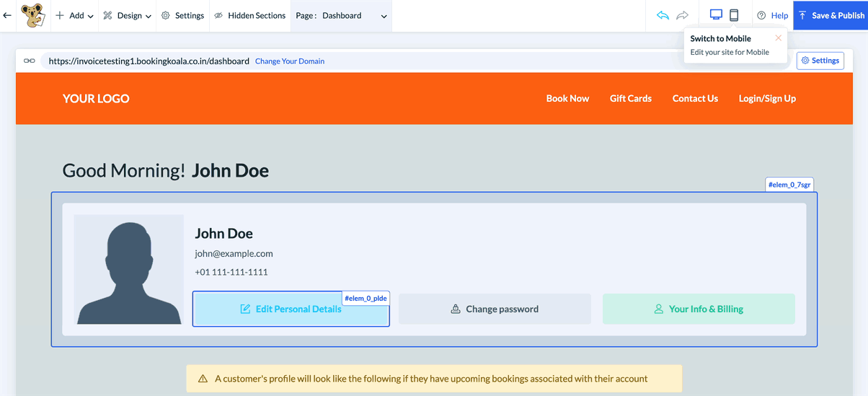Screen dimensions: 868x396
Task: Select the Good Morning greeting heading
Action: point(166,171)
